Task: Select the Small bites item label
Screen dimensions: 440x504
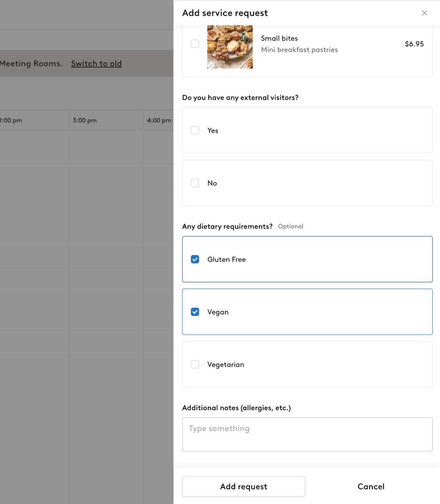Action: (x=279, y=38)
